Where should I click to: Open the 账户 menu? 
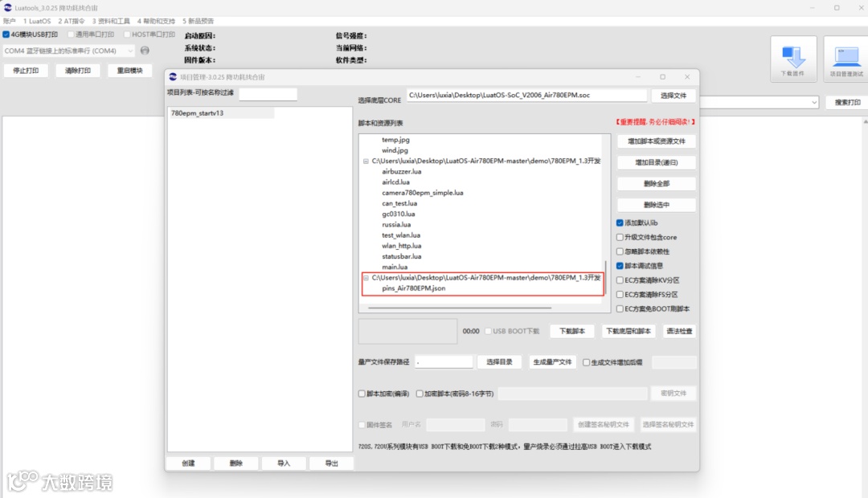click(10, 21)
